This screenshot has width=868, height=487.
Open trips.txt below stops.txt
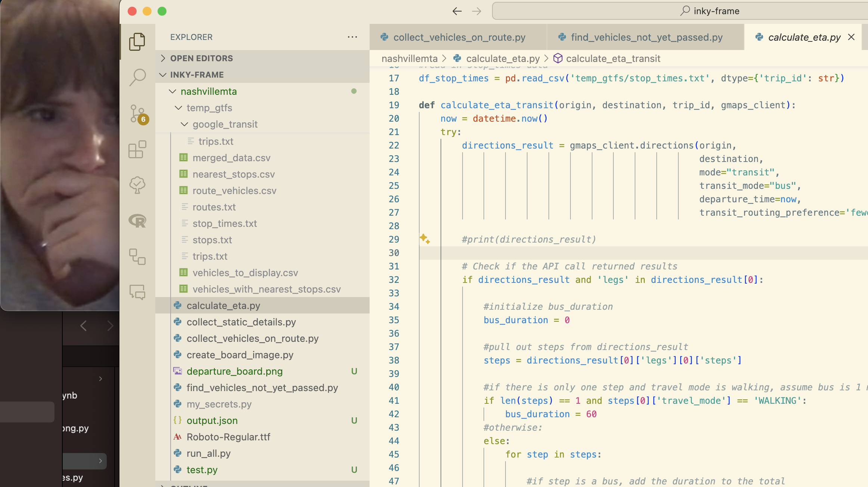point(262,256)
